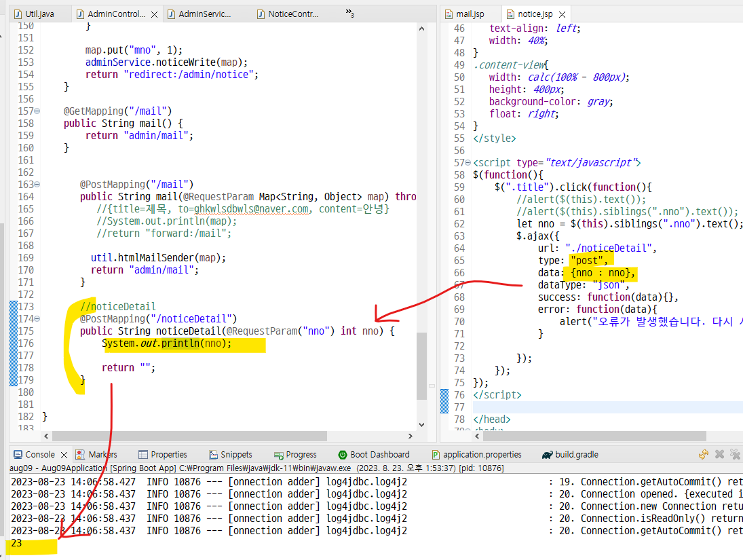The height and width of the screenshot is (560, 743).
Task: Close the AdminControl... editor tab
Action: point(154,15)
